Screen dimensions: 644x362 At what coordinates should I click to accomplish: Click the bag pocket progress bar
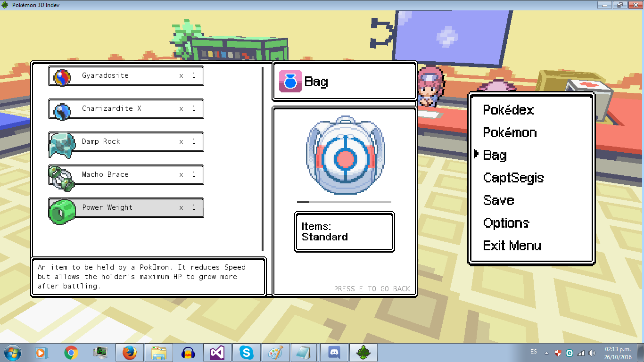[344, 202]
